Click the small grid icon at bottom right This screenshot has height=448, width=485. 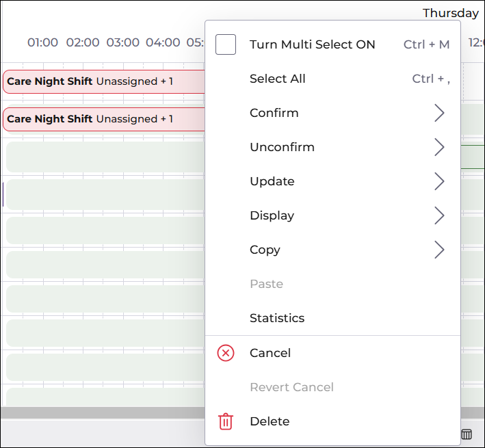pos(467,434)
